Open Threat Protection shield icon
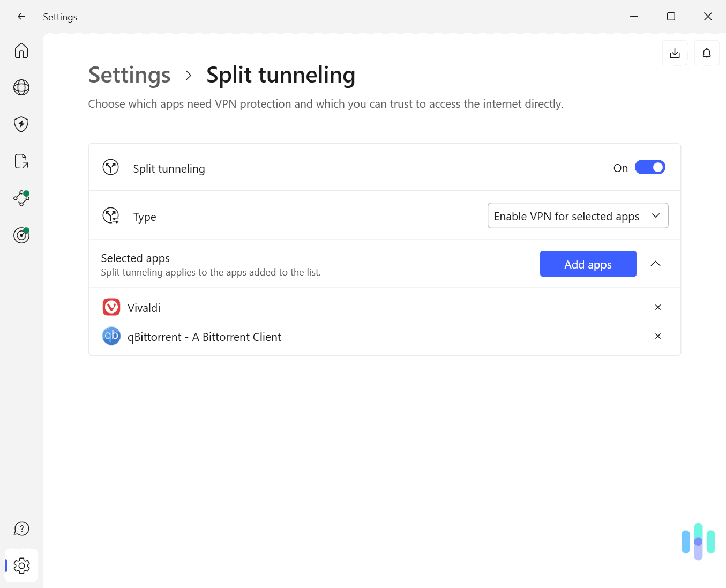This screenshot has height=588, width=726. [x=21, y=124]
